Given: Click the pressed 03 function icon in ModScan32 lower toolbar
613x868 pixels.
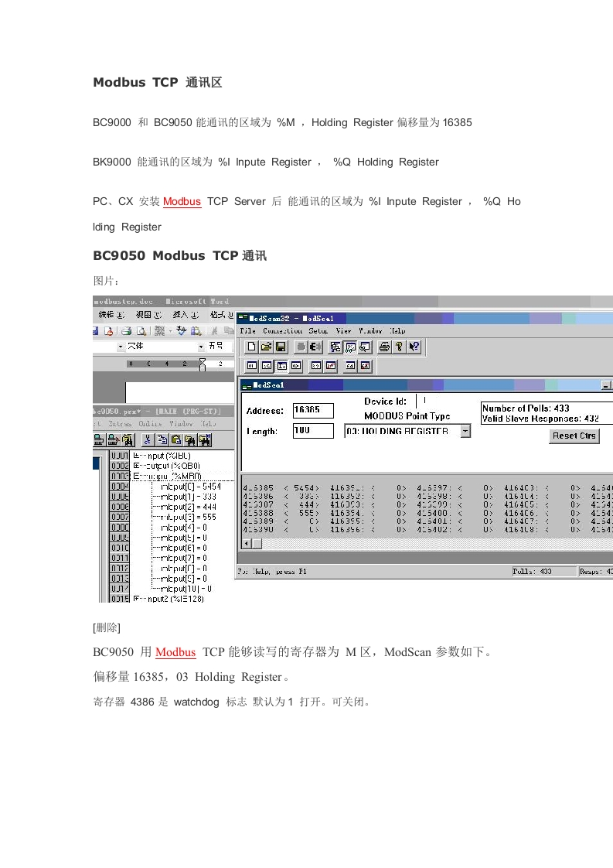Looking at the screenshot, I should (281, 365).
